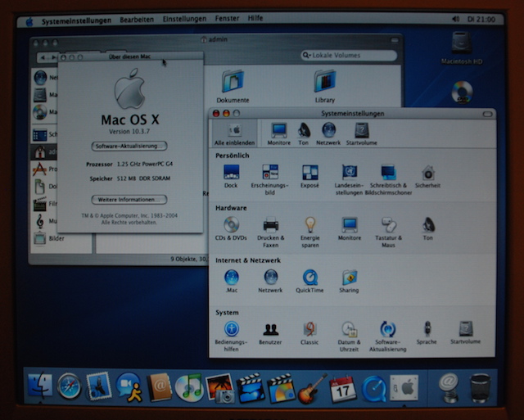Viewport: 524px width, 420px height.
Task: Open the search scope magnifier dropdown
Action: tap(306, 55)
